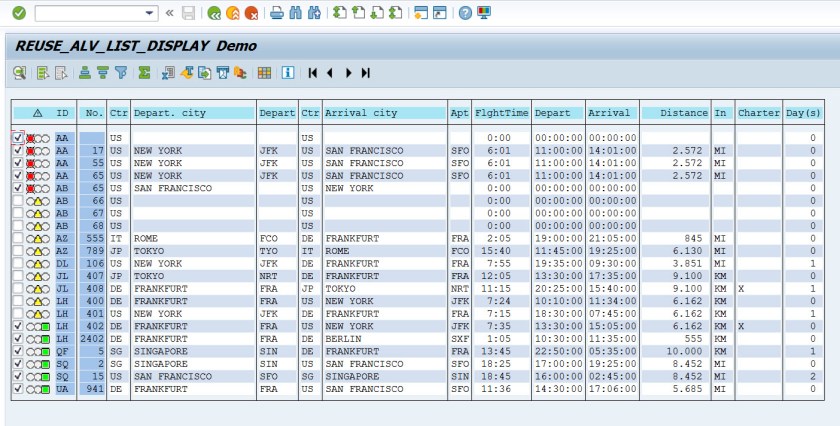The width and height of the screenshot is (840, 426).
Task: Check the checkbox for flight AZ 555
Action: [x=18, y=238]
